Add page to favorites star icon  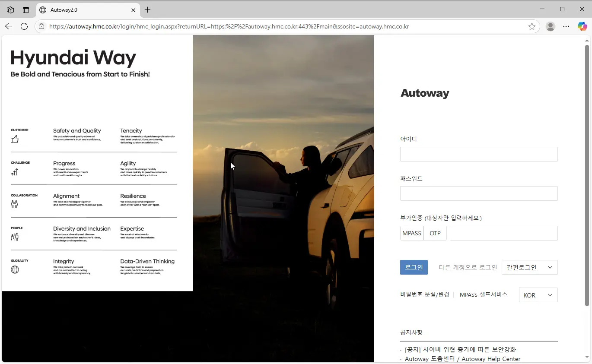pyautogui.click(x=532, y=26)
